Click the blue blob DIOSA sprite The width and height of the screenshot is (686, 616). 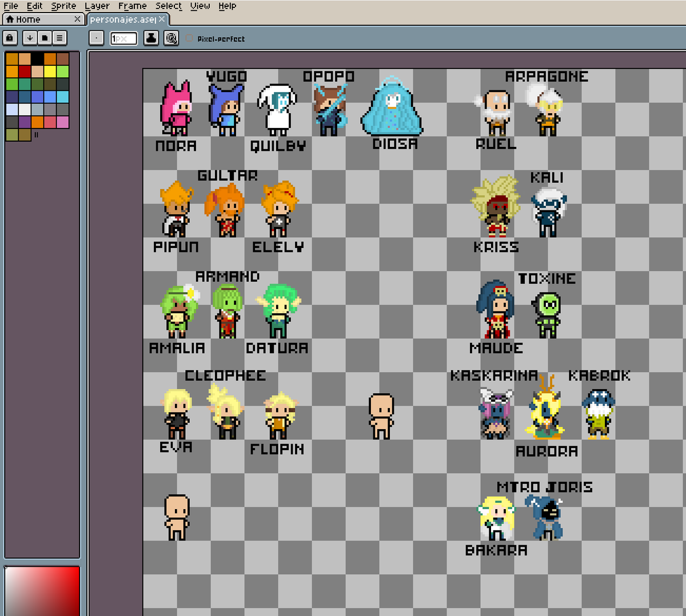(392, 106)
